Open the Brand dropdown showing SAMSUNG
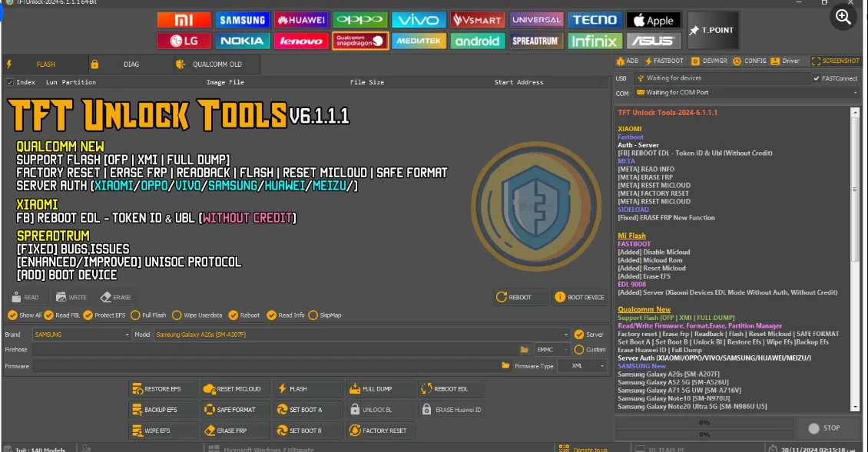Screen dimensions: 868x452 pyautogui.click(x=81, y=334)
